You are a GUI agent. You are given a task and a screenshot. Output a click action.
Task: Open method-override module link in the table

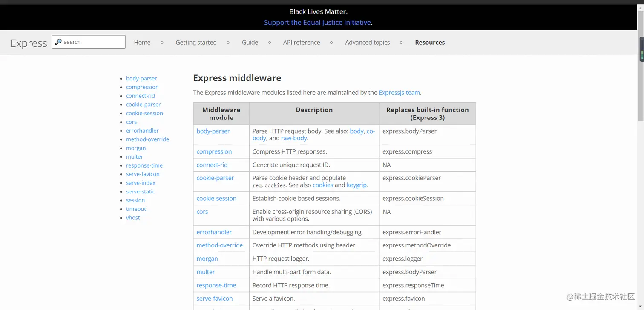point(220,245)
